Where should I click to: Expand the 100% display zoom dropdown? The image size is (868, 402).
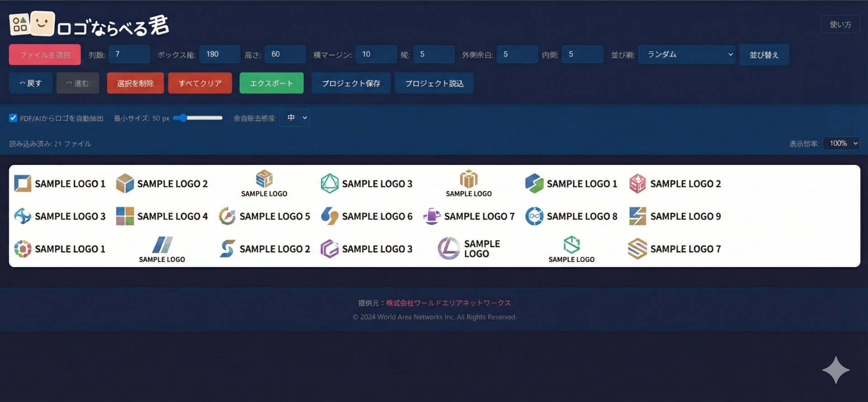click(841, 143)
